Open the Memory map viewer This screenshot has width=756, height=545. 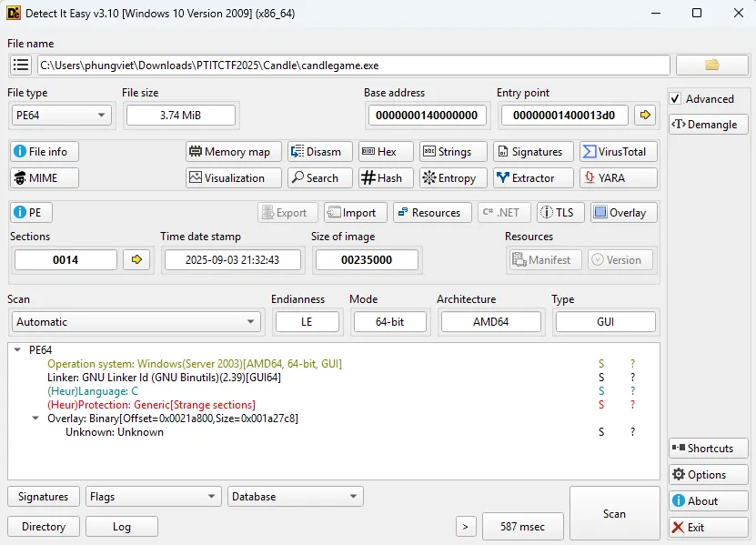point(229,152)
